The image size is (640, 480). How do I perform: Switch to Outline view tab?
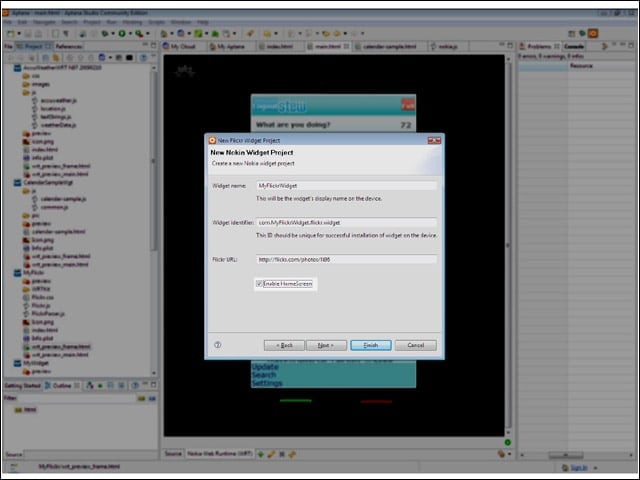tap(62, 386)
